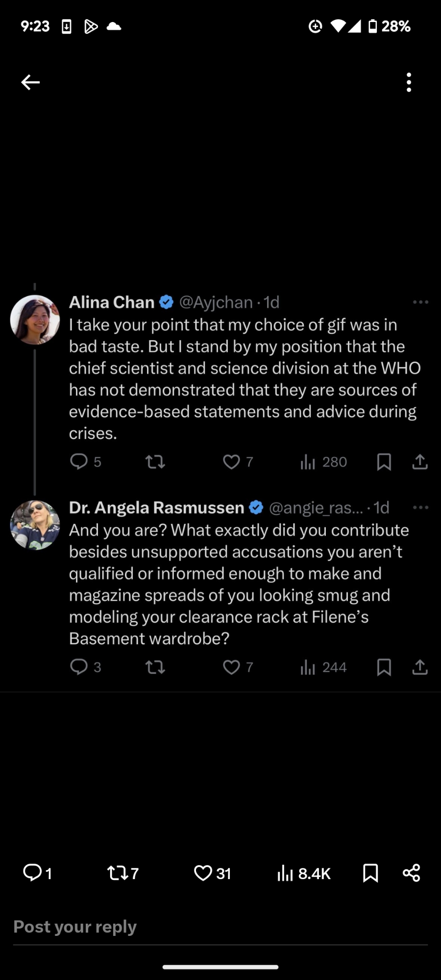Open more options on Alina Chan's tweet
Screen dimensions: 441x980
[x=420, y=302]
